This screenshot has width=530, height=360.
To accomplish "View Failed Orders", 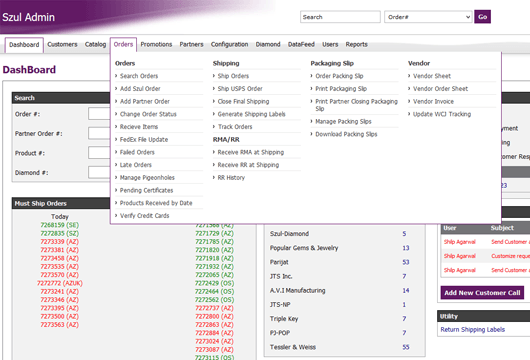I will pos(137,152).
